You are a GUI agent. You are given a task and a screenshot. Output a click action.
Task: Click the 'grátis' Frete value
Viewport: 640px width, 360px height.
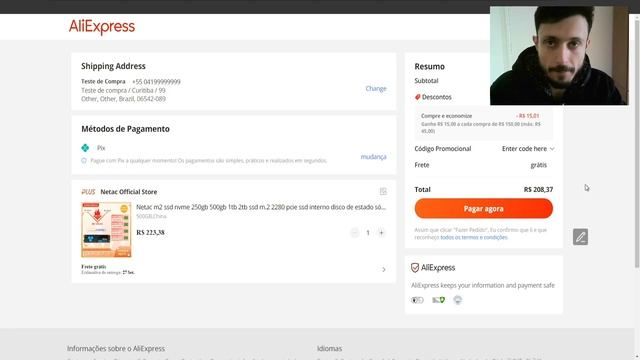click(x=538, y=165)
